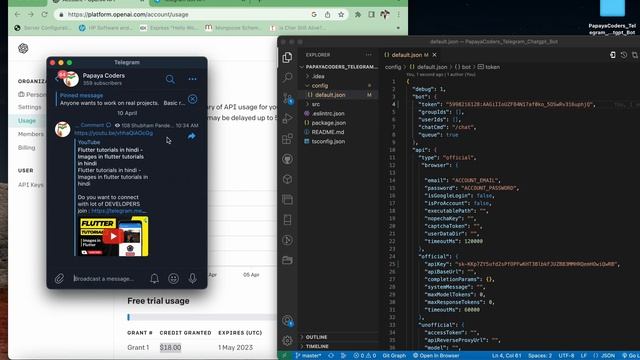Click the free trial usage progress bar
Image resolution: width=640 pixels, height=360 pixels.
point(202,317)
